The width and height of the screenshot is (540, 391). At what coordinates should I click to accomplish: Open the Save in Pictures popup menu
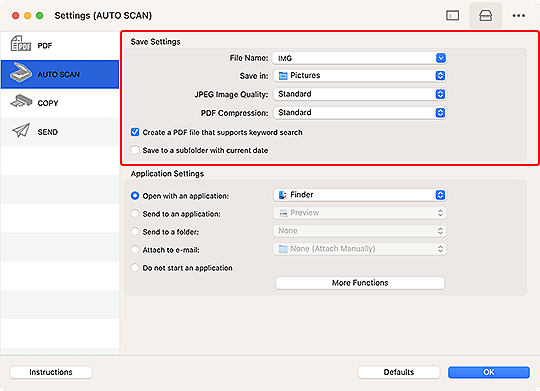coord(360,76)
